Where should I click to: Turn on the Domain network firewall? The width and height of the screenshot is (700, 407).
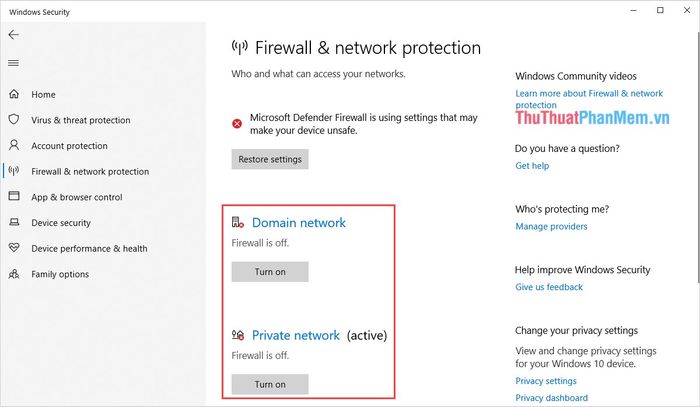click(270, 272)
